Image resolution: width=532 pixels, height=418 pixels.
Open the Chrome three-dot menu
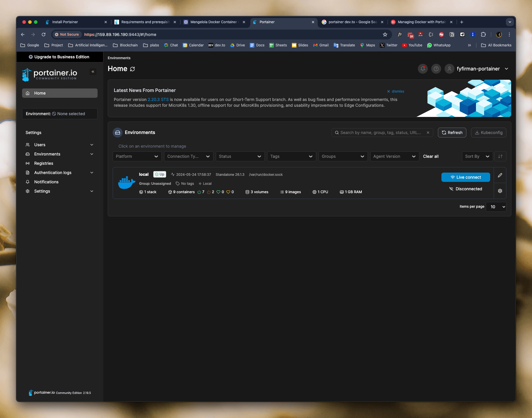click(509, 35)
